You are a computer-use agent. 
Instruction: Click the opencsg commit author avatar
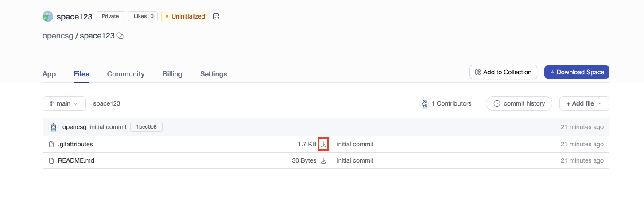(x=54, y=127)
